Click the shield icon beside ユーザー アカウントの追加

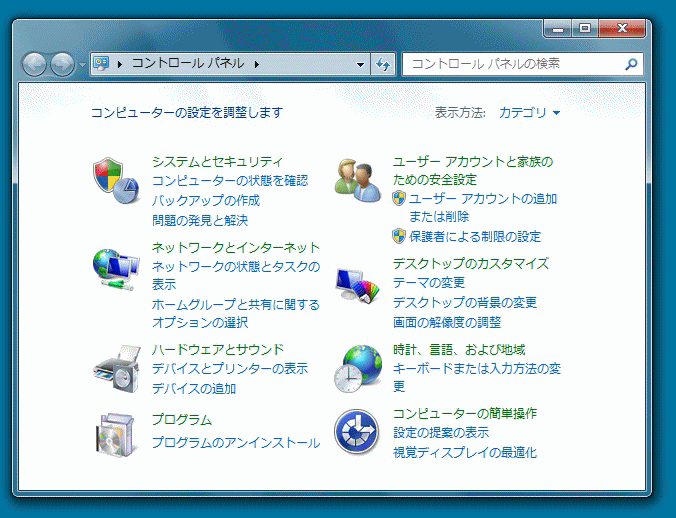399,199
